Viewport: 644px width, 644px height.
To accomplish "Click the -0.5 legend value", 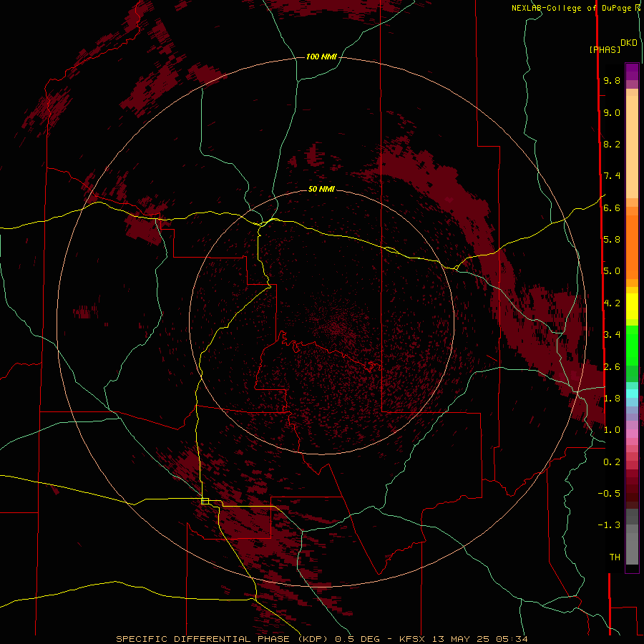I will [609, 494].
